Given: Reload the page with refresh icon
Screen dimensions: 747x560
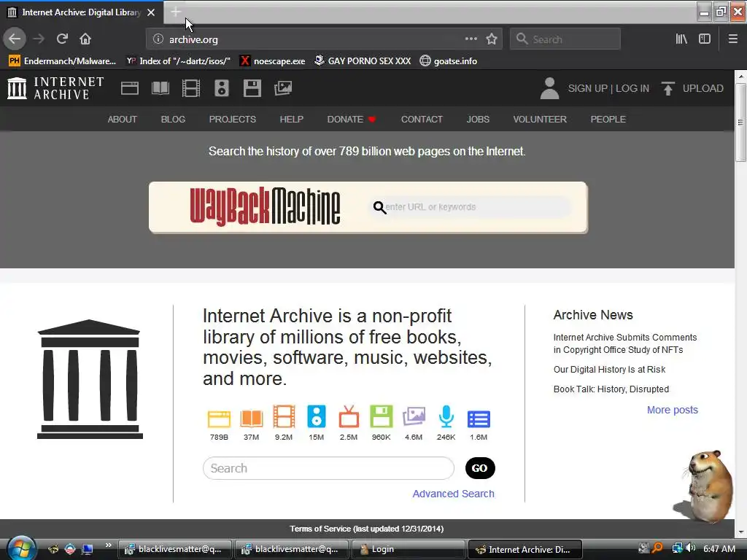Looking at the screenshot, I should [x=62, y=39].
